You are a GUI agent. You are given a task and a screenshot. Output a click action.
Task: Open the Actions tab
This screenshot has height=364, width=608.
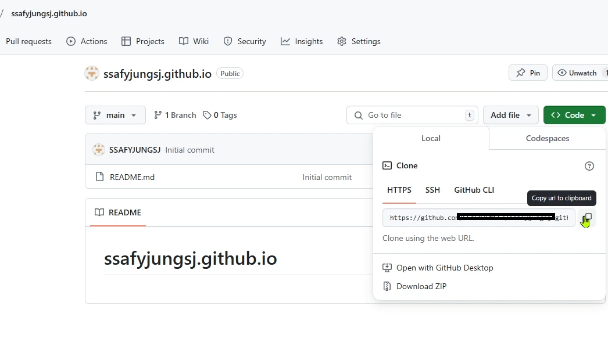pyautogui.click(x=87, y=41)
